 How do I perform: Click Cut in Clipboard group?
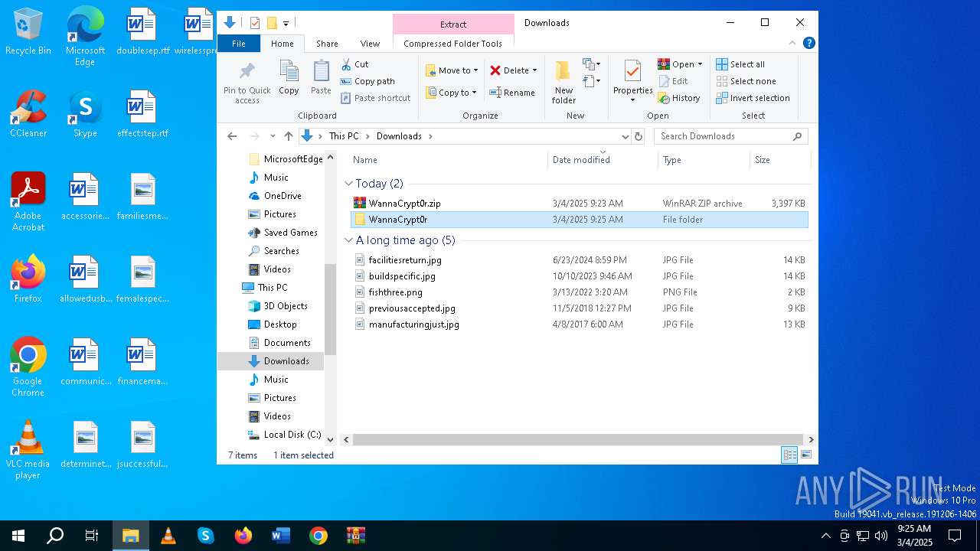click(354, 64)
